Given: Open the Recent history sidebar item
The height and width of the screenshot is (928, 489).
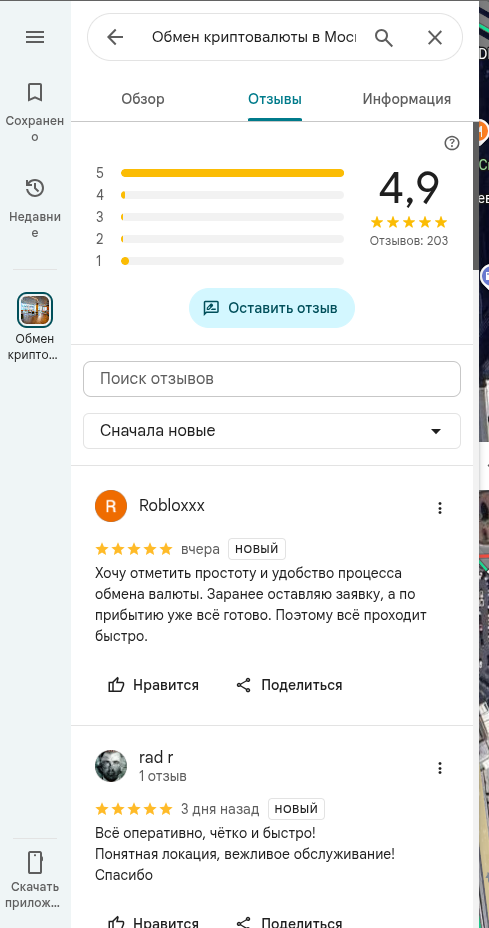Looking at the screenshot, I should pyautogui.click(x=35, y=208).
